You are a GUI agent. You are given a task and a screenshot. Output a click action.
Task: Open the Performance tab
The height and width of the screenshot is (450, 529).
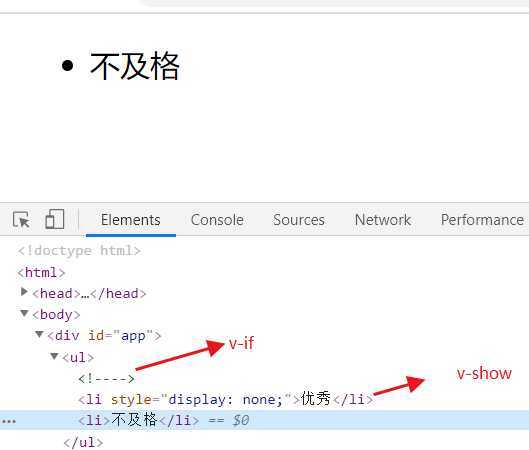(x=482, y=220)
